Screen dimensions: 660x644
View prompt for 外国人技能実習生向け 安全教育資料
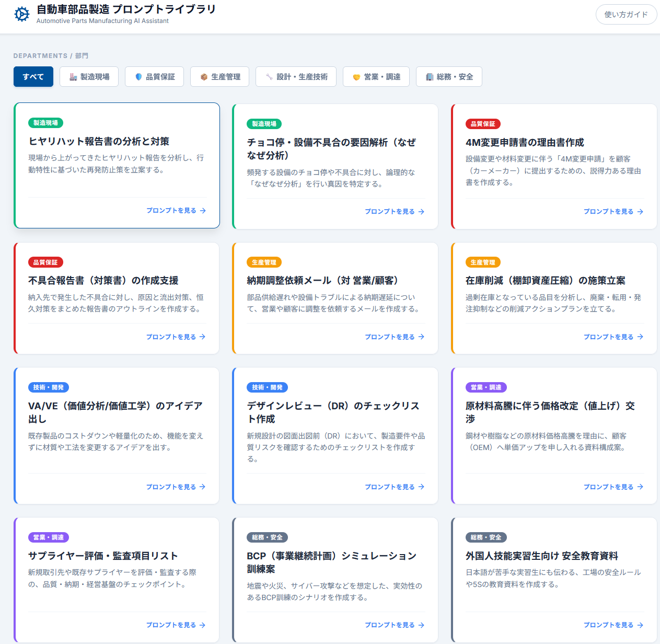(613, 625)
